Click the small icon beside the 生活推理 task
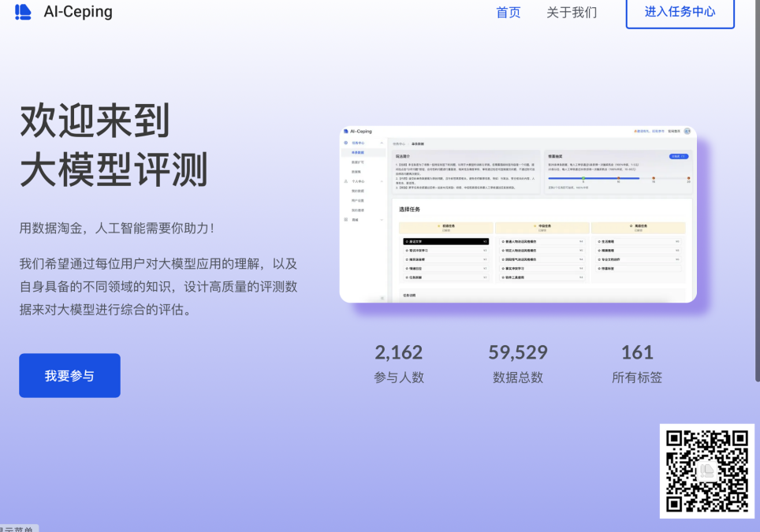This screenshot has width=760, height=532. click(x=599, y=241)
